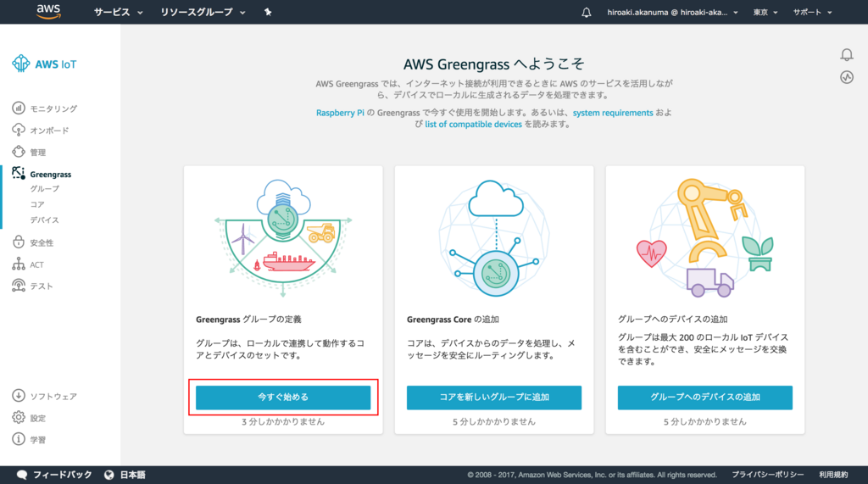Open the フィードバック footer link

point(62,475)
